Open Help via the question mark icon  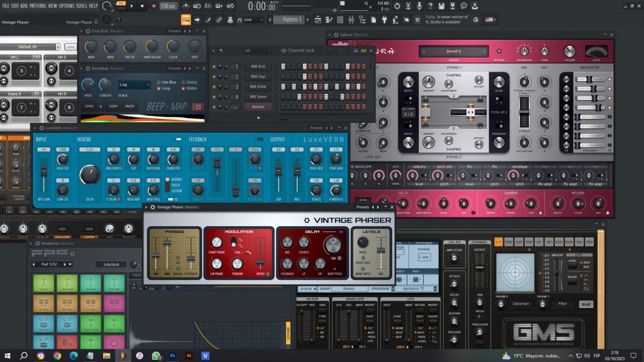point(430,6)
